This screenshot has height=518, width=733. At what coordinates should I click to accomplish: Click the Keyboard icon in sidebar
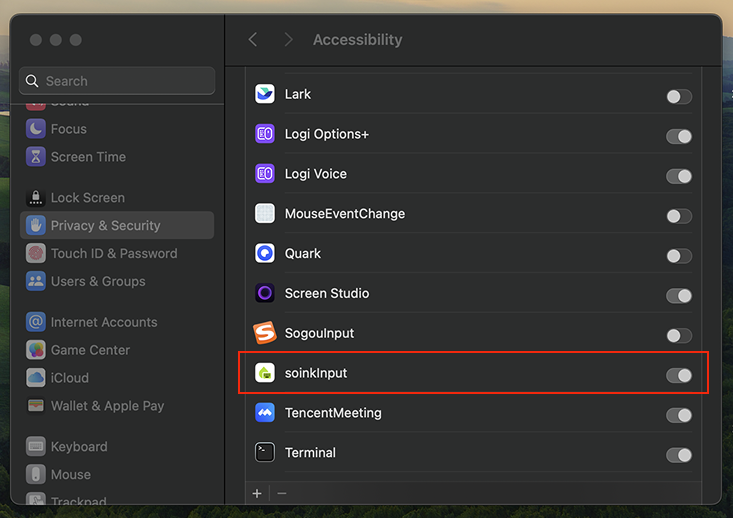click(x=36, y=446)
